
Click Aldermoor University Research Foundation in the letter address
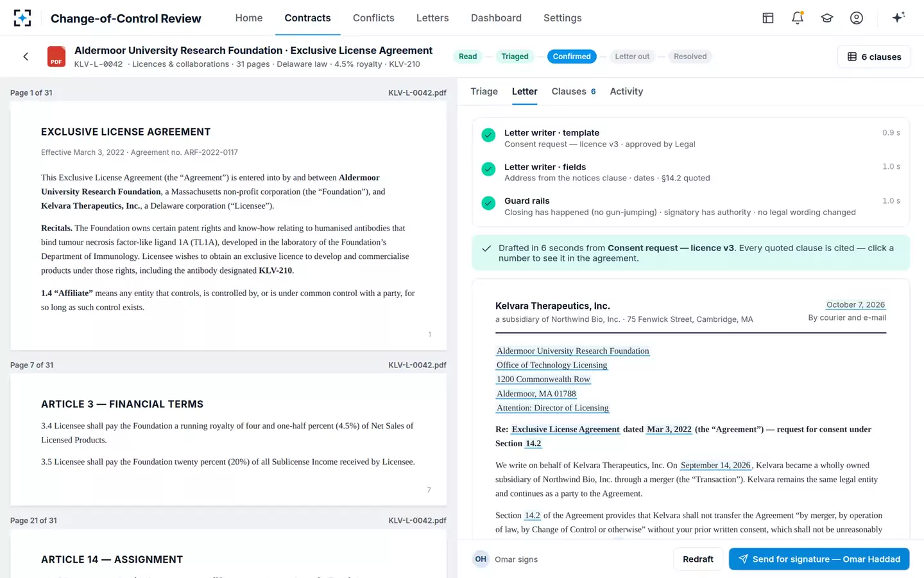(x=573, y=351)
